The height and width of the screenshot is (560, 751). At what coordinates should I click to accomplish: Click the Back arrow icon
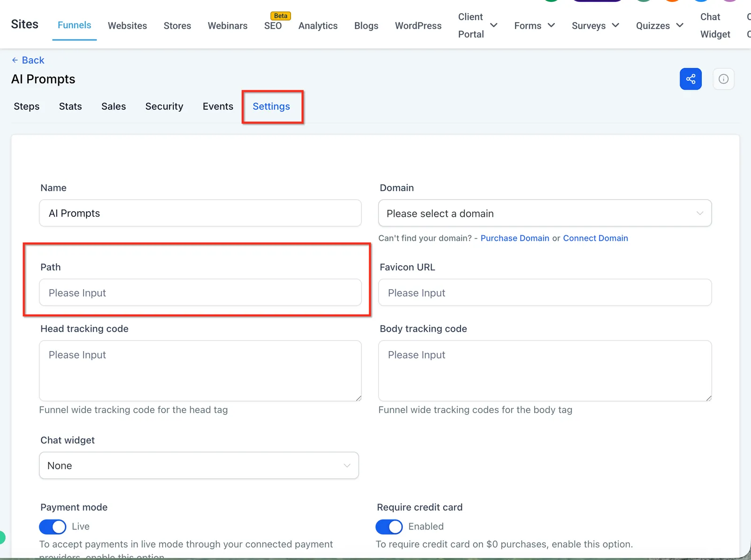coord(15,60)
